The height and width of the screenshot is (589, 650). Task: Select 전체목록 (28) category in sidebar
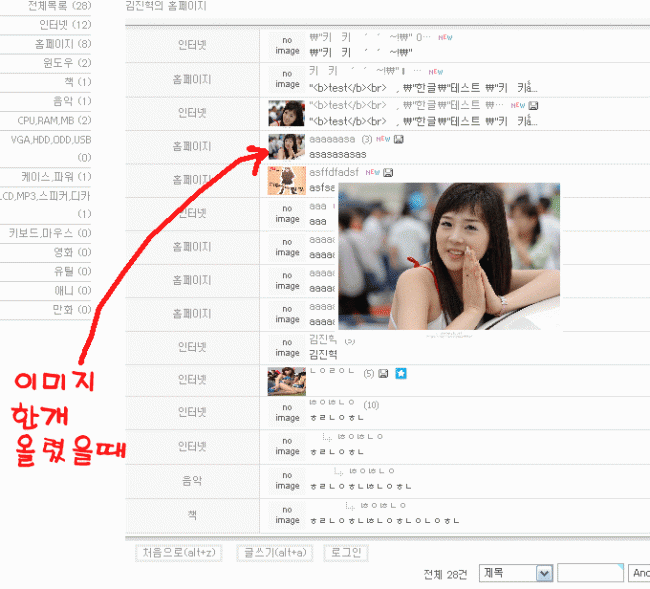(66, 6)
